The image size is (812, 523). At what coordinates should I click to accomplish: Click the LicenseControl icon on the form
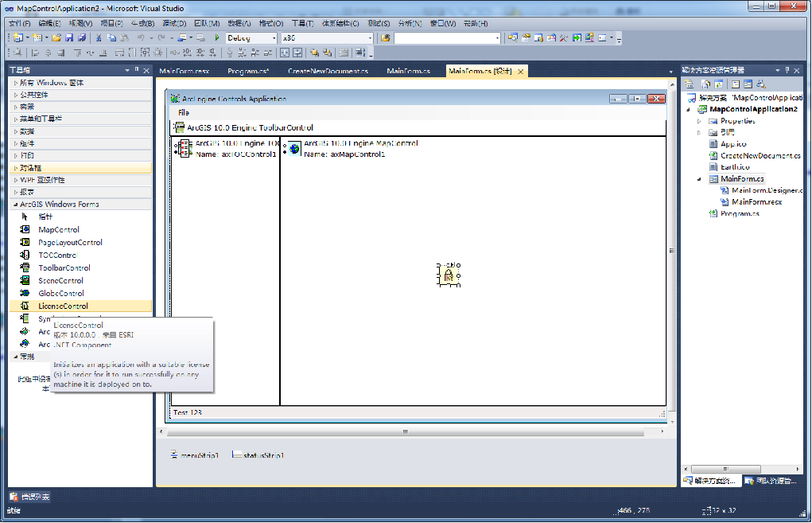[449, 275]
